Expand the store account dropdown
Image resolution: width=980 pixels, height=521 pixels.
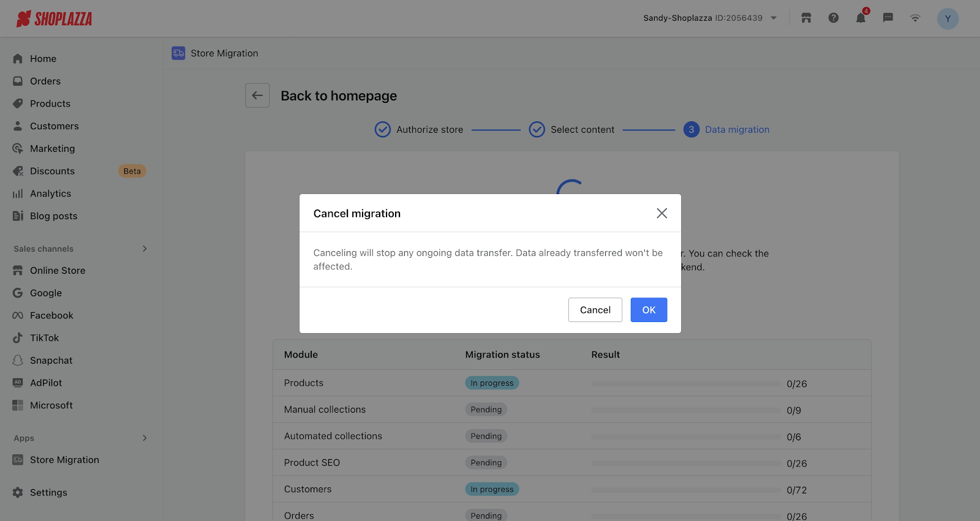pos(774,18)
